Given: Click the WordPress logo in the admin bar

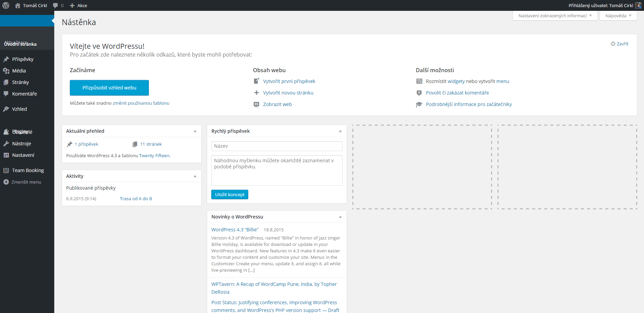Looking at the screenshot, I should coord(6,5).
